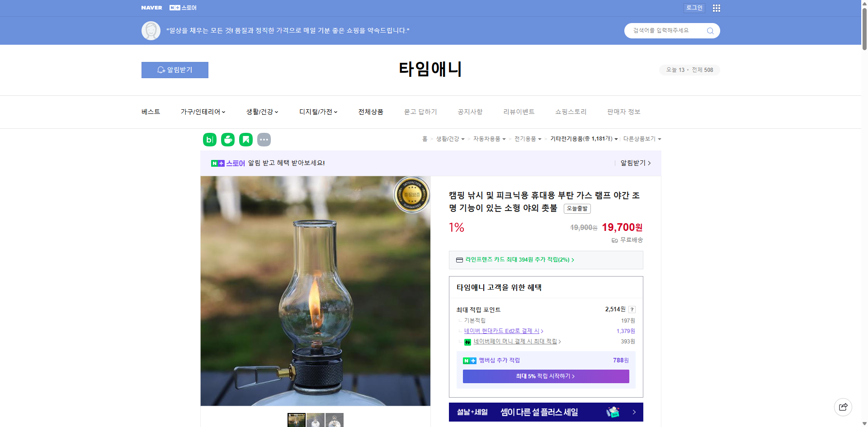Image resolution: width=868 pixels, height=427 pixels.
Task: Click the share icon at bottom right
Action: point(843,407)
